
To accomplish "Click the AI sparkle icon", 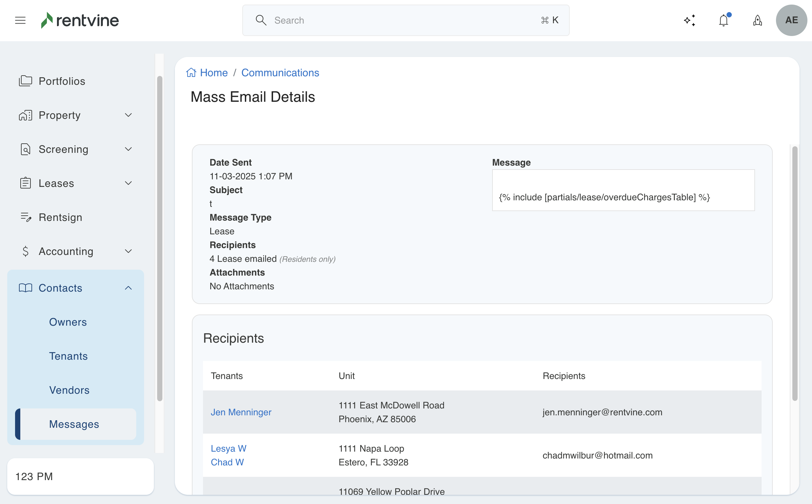I will tap(689, 20).
